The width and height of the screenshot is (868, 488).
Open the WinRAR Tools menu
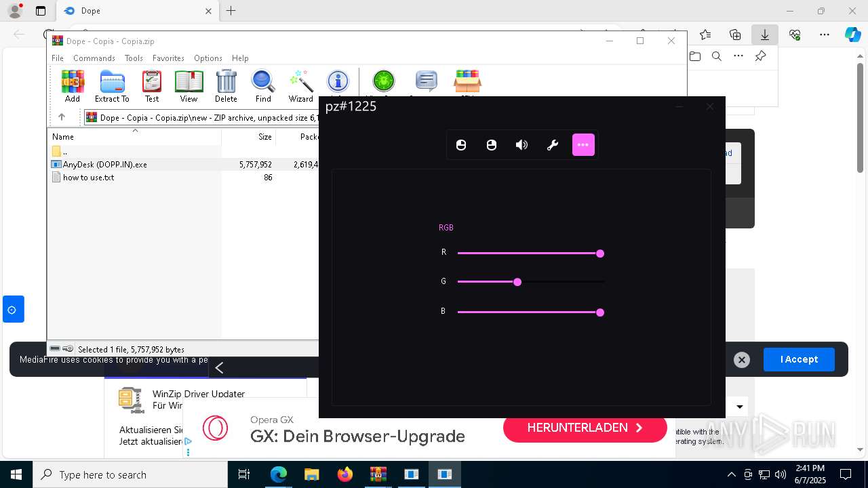134,58
